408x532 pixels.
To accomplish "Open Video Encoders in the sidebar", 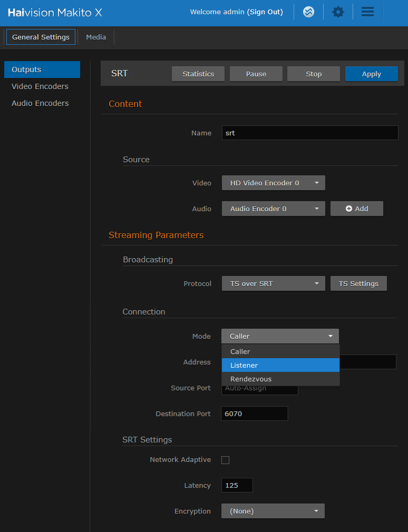I will [x=40, y=86].
